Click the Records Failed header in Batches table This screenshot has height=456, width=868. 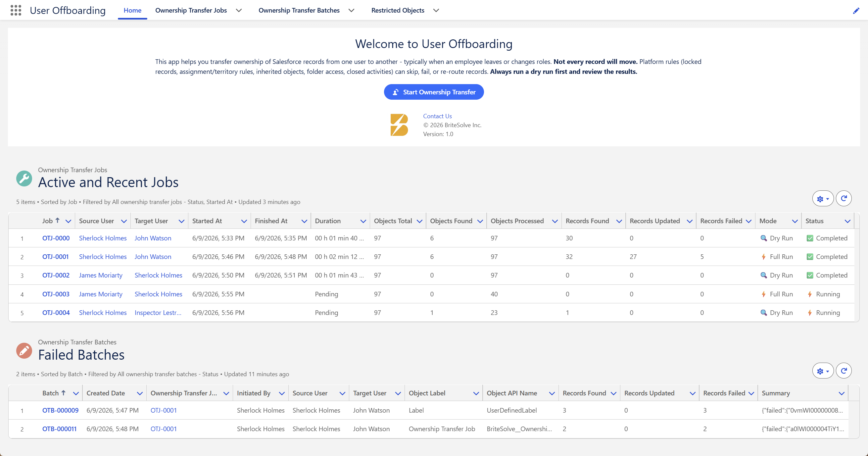click(724, 393)
